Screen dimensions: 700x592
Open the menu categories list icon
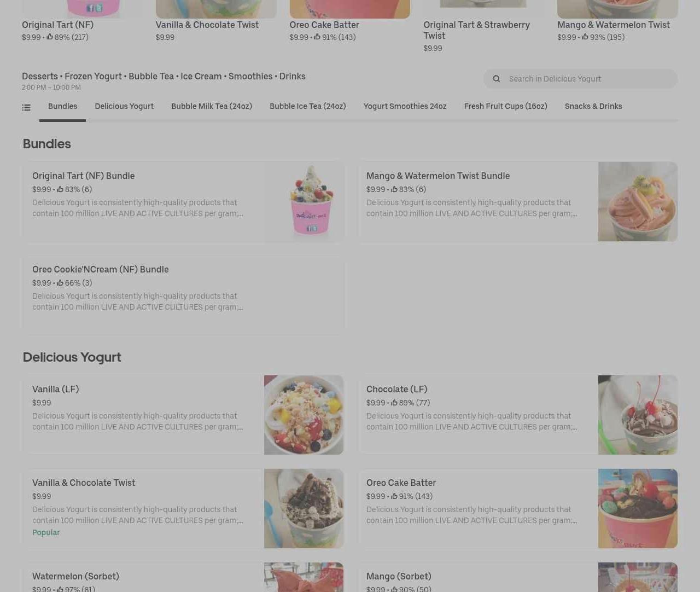tap(26, 107)
